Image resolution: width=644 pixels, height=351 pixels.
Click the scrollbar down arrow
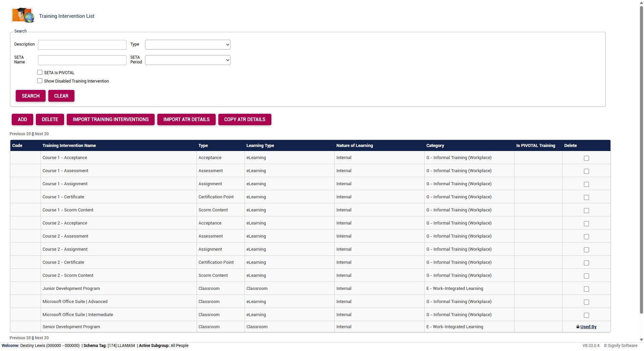[x=641, y=340]
